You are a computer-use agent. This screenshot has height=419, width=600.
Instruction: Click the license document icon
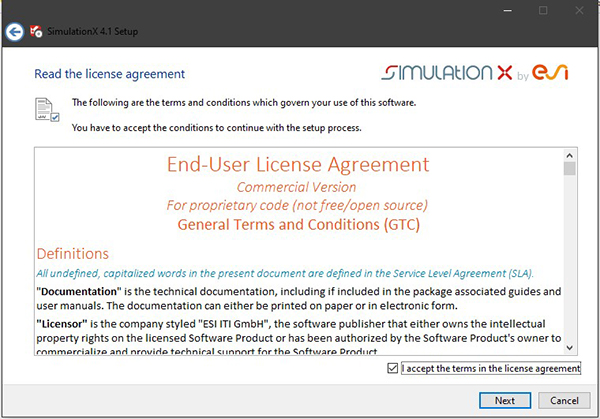click(x=47, y=109)
